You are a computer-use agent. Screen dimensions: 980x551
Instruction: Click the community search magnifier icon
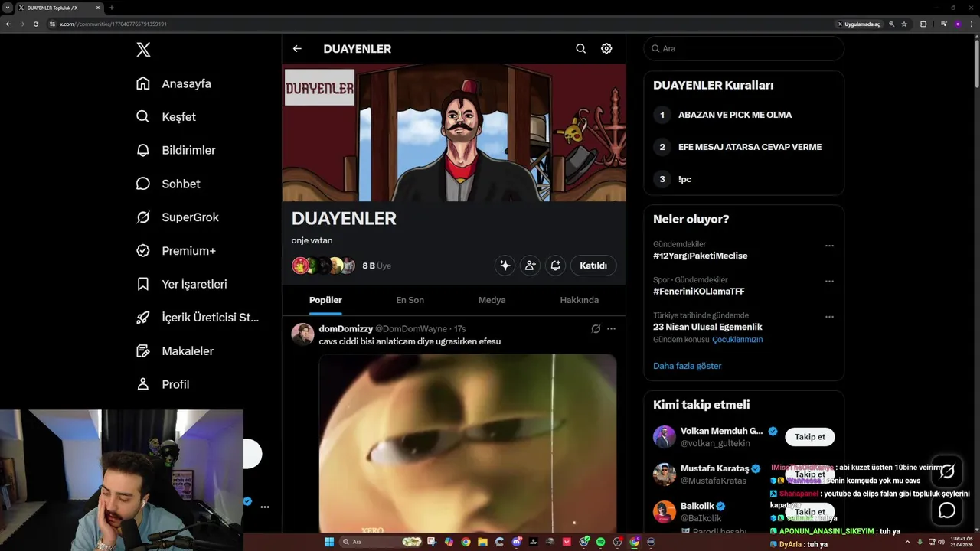coord(581,49)
